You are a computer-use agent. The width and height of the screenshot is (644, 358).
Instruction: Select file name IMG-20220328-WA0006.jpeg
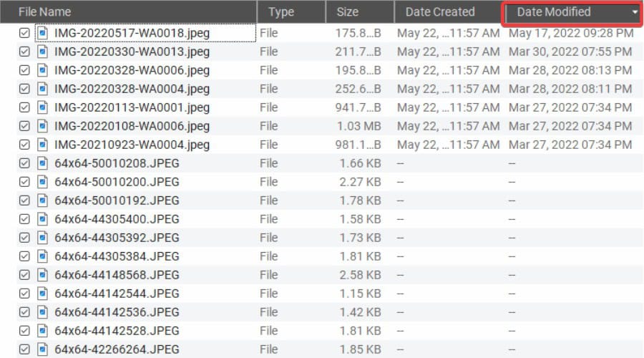point(132,70)
